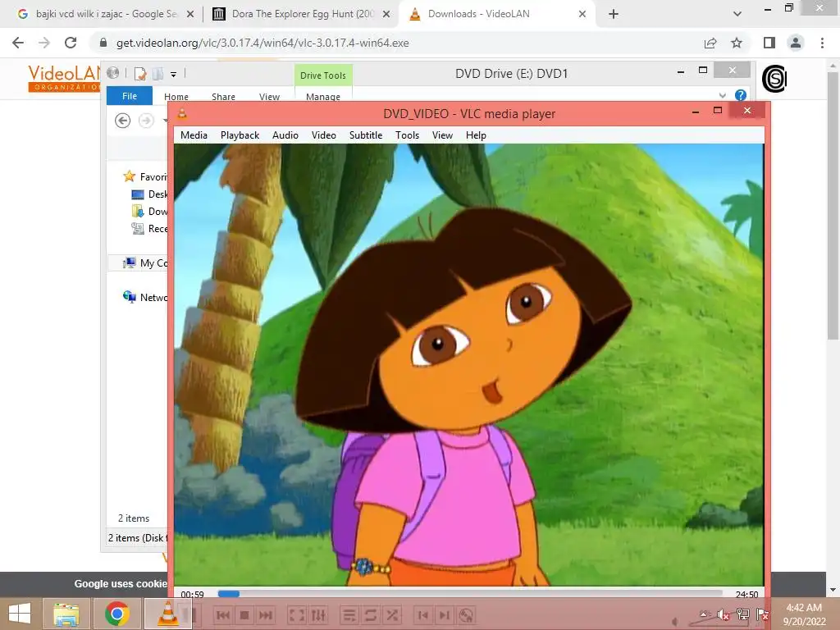Go back in the Explorer window
Screen dimensions: 840x630
[x=123, y=121]
